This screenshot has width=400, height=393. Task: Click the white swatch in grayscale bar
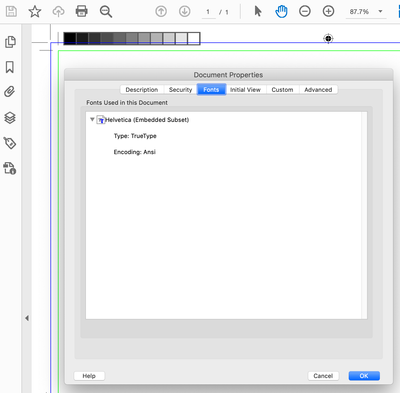[x=194, y=38]
